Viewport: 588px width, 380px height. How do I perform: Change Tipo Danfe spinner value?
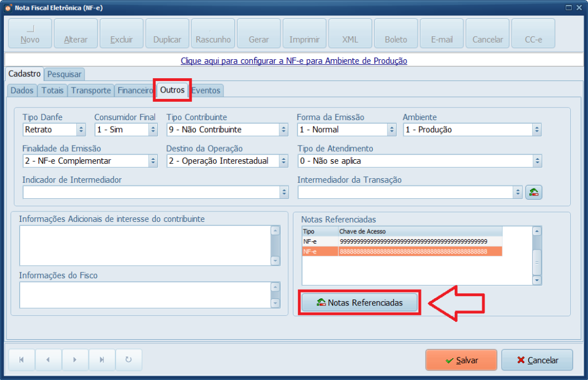tap(81, 130)
